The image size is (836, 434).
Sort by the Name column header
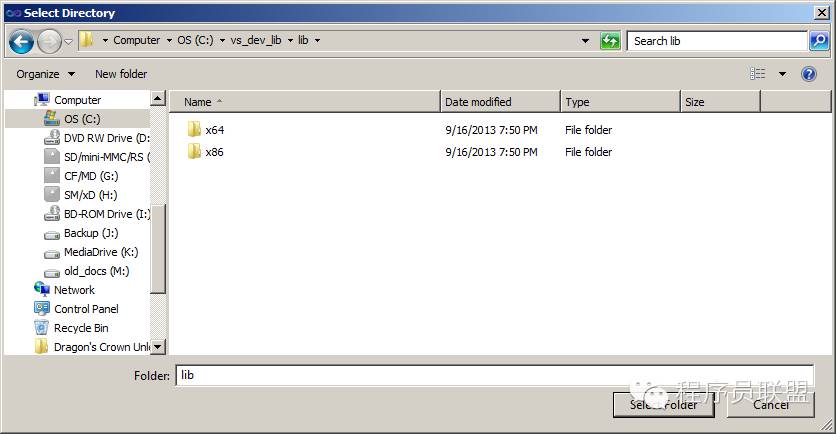tap(304, 102)
